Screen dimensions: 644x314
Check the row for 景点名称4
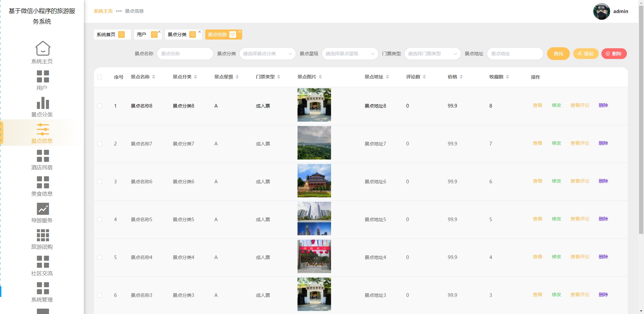[100, 257]
